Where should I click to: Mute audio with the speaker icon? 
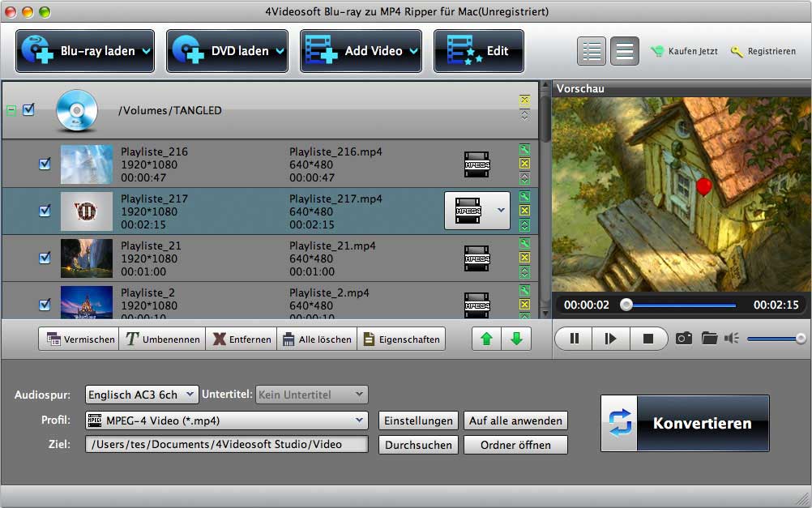732,339
